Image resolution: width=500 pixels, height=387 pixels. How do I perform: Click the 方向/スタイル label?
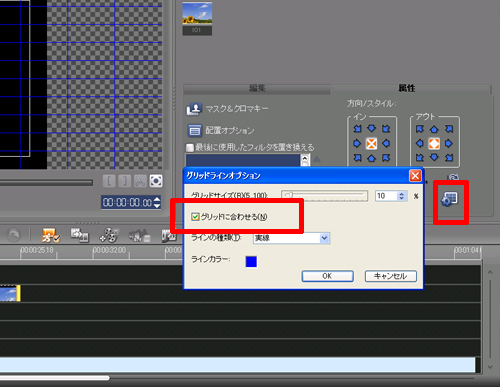pyautogui.click(x=371, y=104)
